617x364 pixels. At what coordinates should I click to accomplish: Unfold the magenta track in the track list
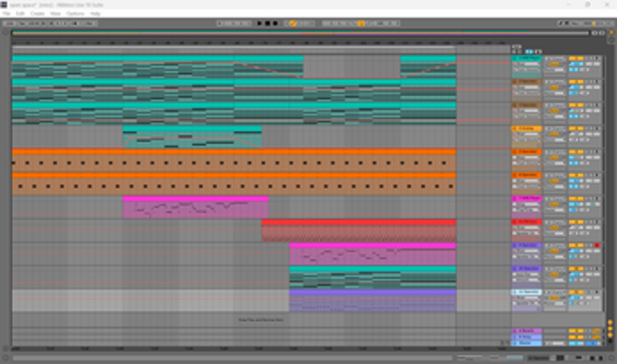[x=514, y=198]
